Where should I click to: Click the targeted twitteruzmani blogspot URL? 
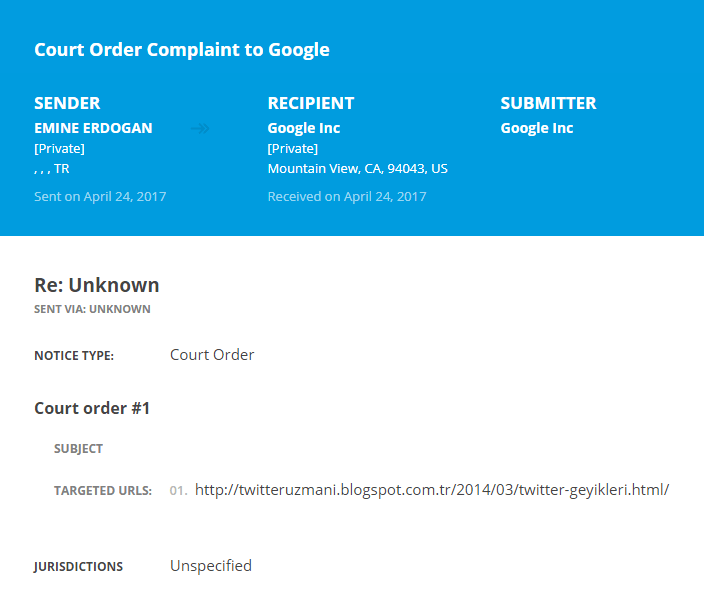click(431, 490)
